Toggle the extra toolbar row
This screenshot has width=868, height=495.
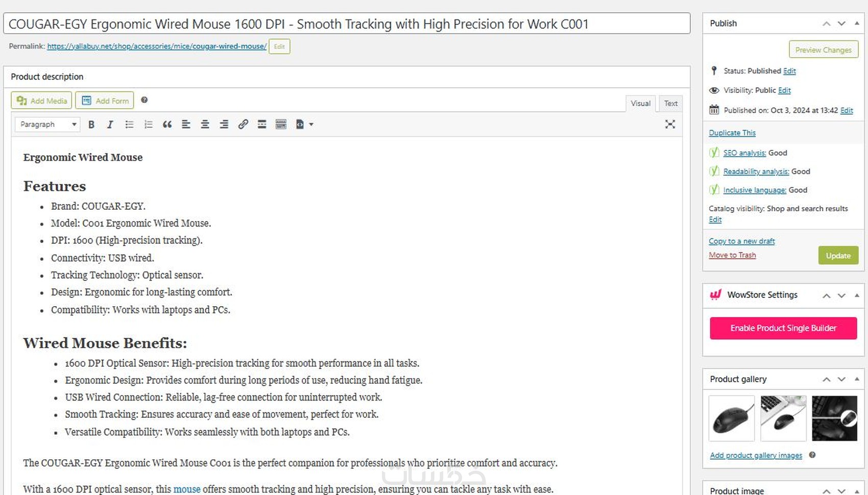click(x=281, y=125)
